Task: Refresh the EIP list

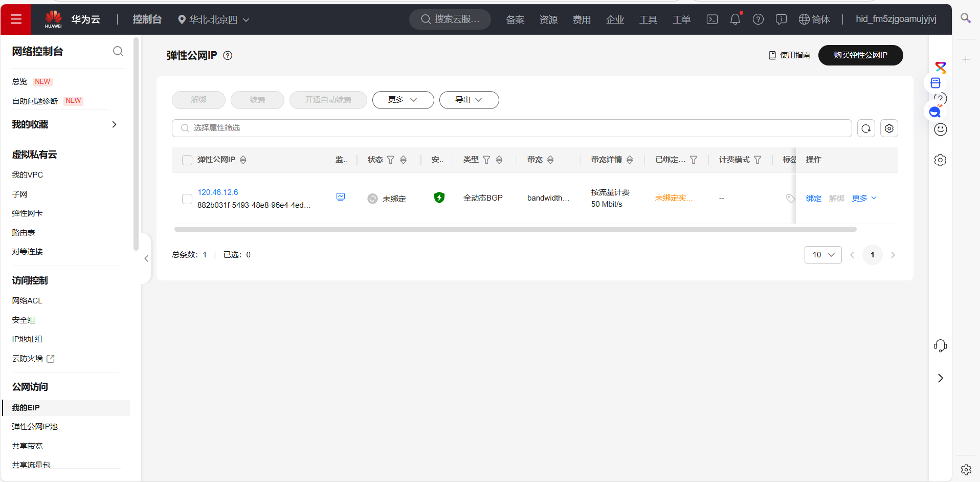Action: (x=866, y=128)
